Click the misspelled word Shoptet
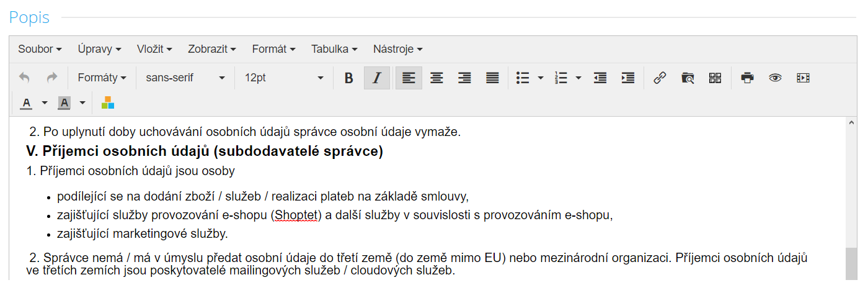The width and height of the screenshot is (868, 285). [x=296, y=215]
